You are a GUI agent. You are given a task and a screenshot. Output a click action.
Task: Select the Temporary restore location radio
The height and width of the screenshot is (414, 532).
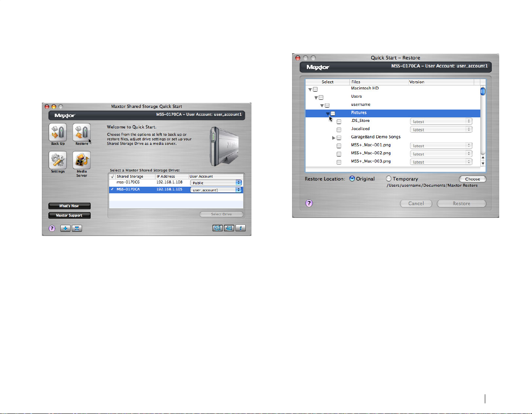point(389,178)
